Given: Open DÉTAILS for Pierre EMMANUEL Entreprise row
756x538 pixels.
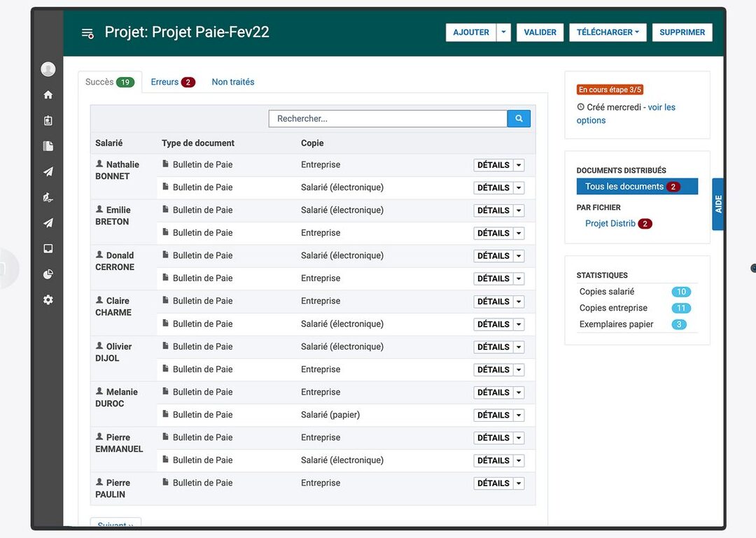Looking at the screenshot, I should pos(493,438).
